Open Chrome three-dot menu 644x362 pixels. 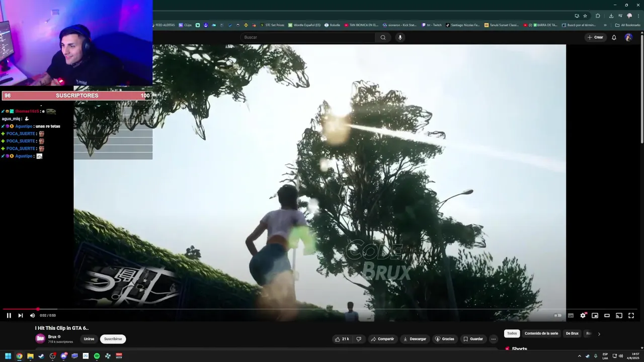[x=638, y=16]
